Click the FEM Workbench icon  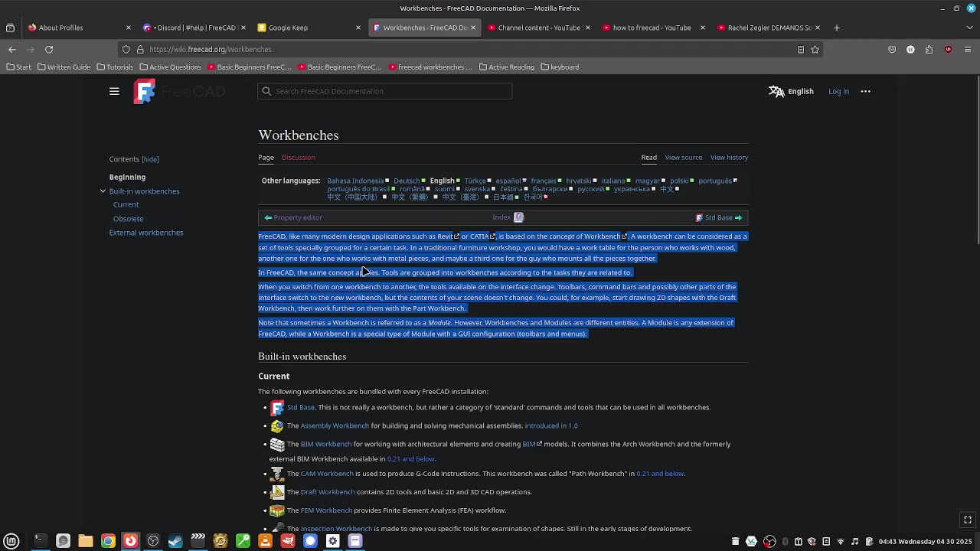277,510
